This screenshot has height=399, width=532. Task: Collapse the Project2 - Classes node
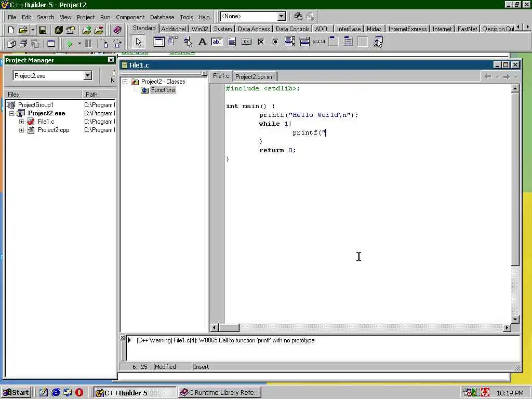click(125, 82)
